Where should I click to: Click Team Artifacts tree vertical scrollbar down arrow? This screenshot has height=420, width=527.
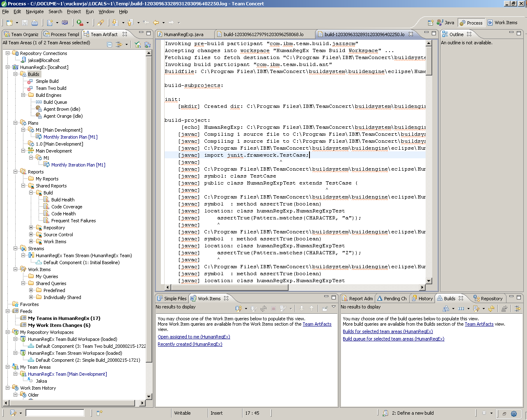[x=149, y=397]
